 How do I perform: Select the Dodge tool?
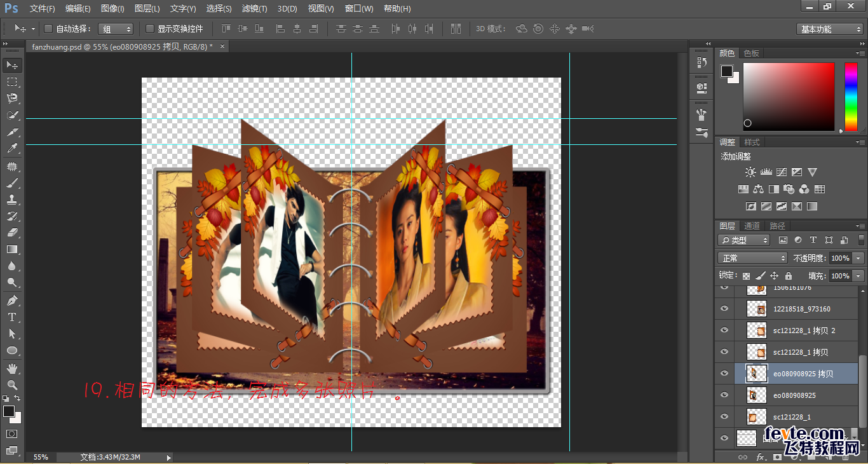(x=12, y=282)
